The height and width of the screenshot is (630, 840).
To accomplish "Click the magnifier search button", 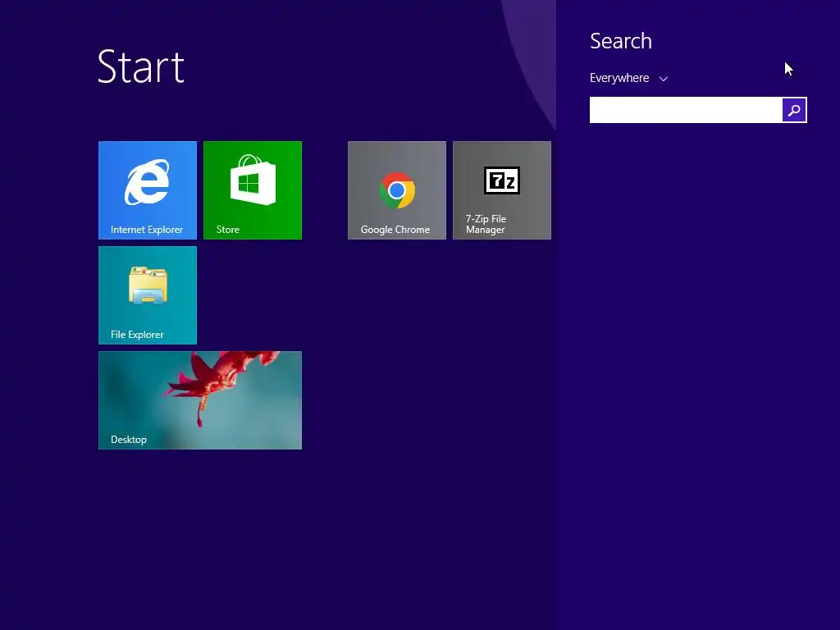I will (794, 110).
